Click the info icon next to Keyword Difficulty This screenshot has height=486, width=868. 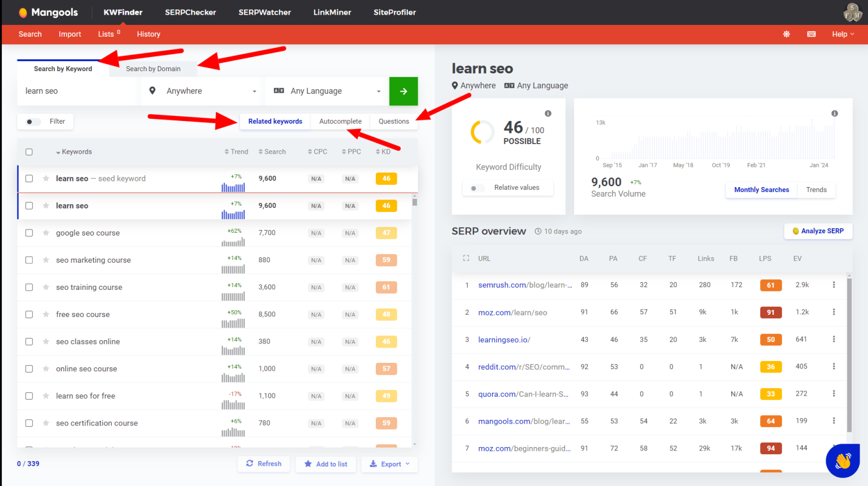pyautogui.click(x=548, y=113)
